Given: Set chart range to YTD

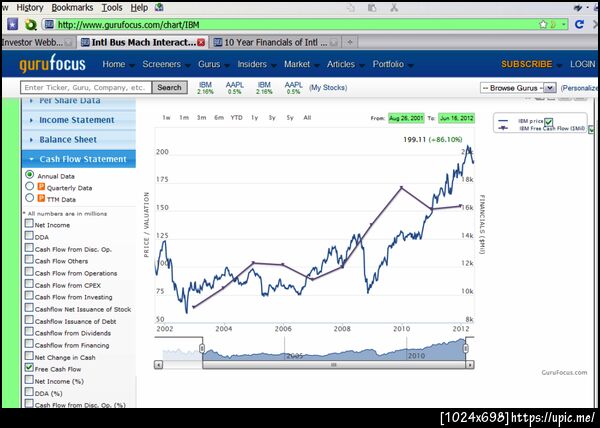Looking at the screenshot, I should click(x=236, y=118).
